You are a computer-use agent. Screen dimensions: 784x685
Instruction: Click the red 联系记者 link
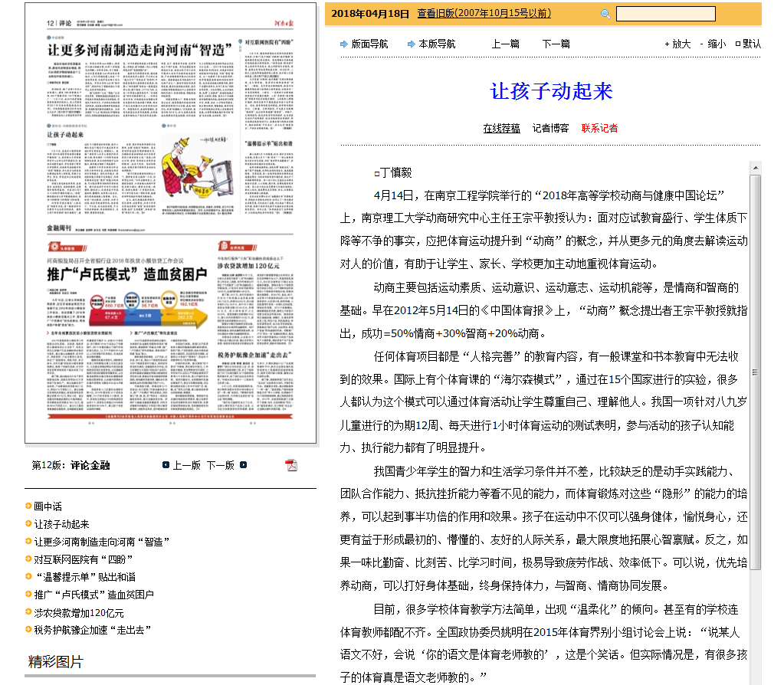tap(599, 128)
